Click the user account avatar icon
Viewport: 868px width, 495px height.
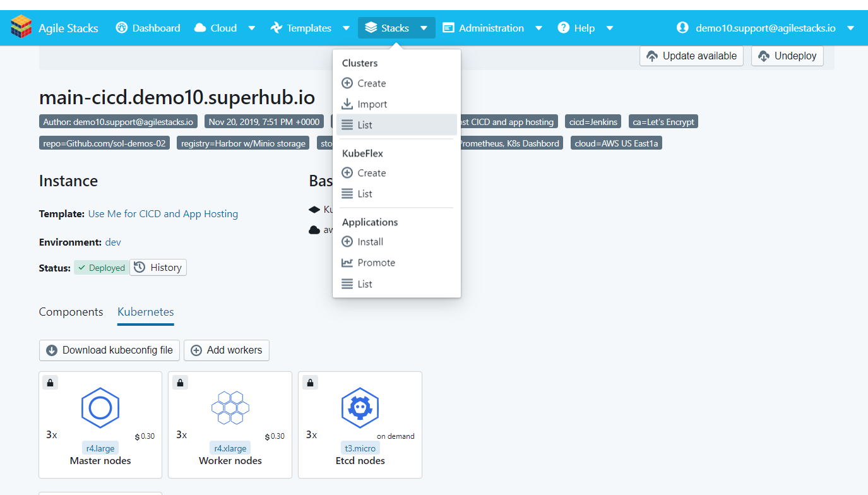tap(682, 28)
